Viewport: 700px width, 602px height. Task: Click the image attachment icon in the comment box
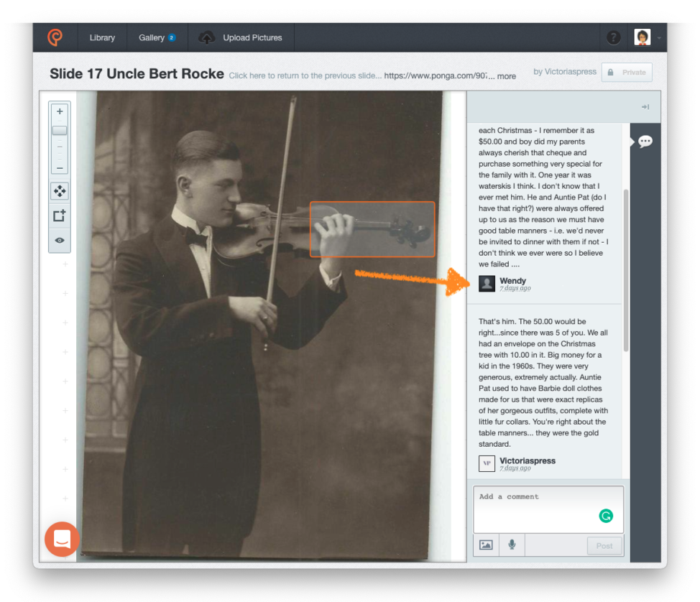click(485, 545)
